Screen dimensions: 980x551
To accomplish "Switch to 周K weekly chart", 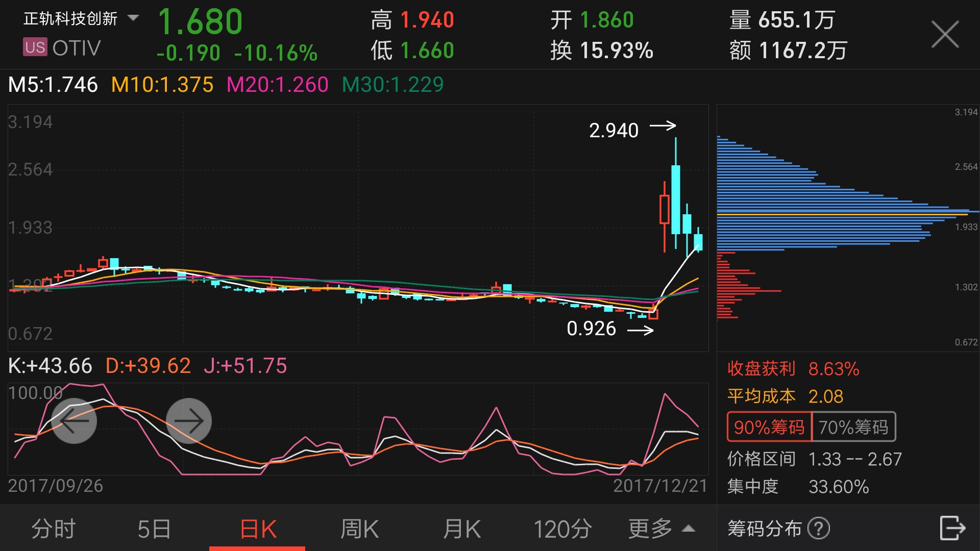I will [359, 529].
